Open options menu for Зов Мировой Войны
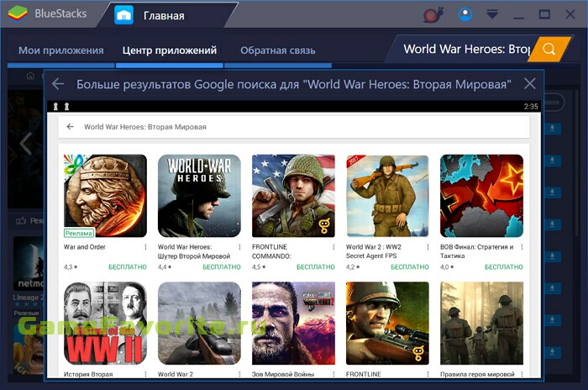This screenshot has width=588, height=390. pos(333,374)
